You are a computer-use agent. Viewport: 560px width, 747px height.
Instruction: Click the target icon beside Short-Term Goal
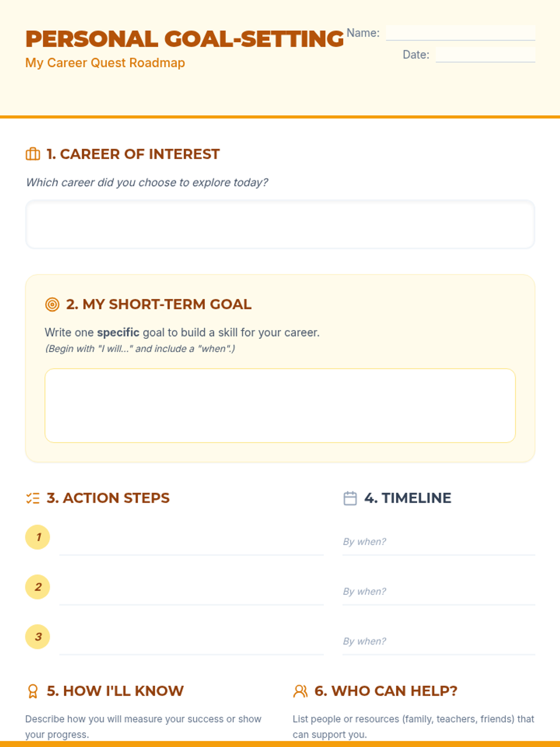point(52,304)
